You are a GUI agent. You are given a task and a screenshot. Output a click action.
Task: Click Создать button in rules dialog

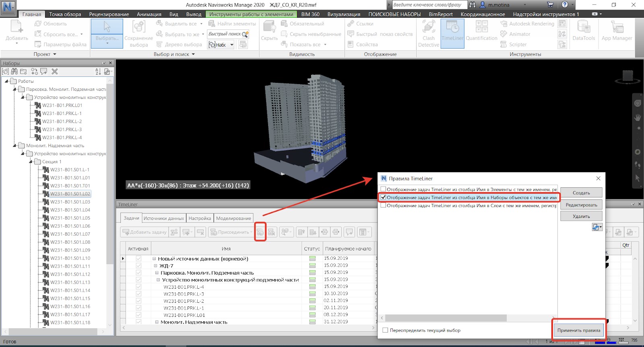pos(581,193)
